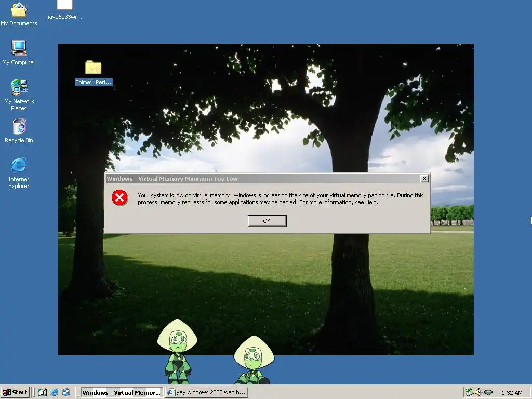The height and width of the screenshot is (399, 532).
Task: Switch to yey windows 2000 web b... taskbar button
Action: tap(207, 392)
